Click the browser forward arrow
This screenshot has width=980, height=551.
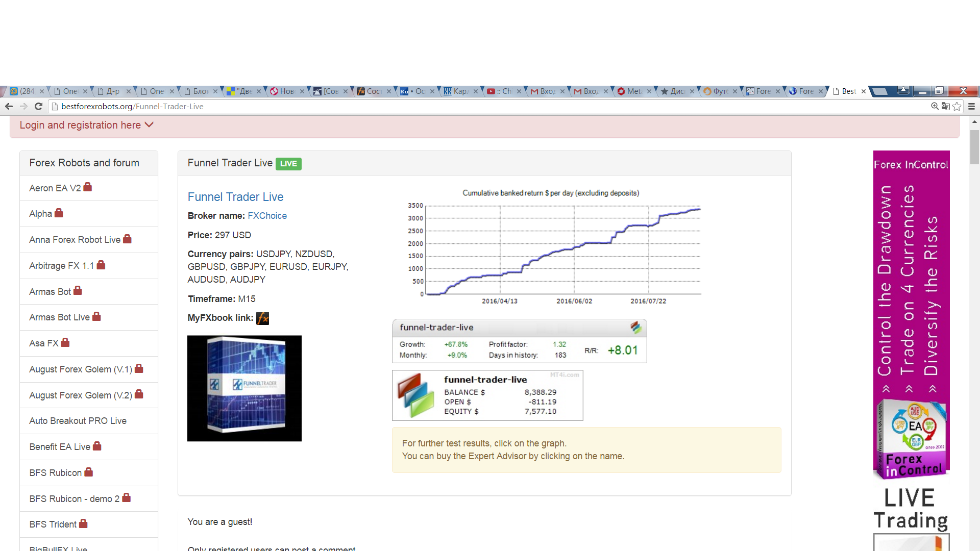pyautogui.click(x=23, y=106)
